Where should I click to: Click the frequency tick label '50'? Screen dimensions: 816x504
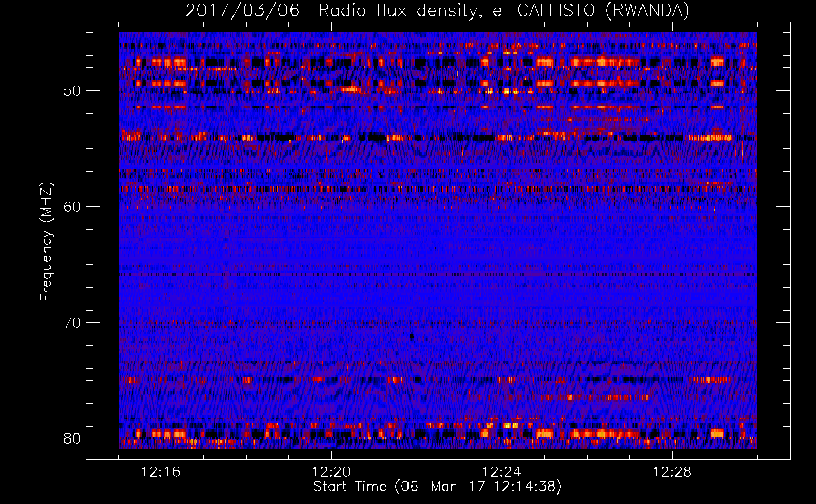(72, 91)
